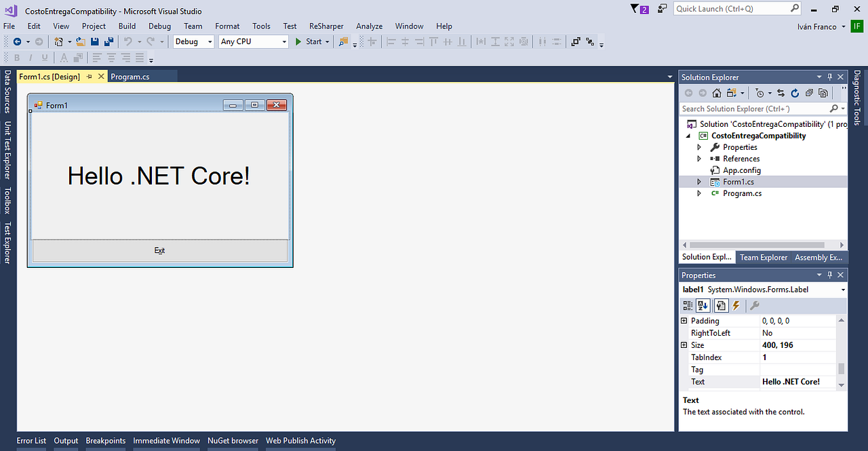868x451 pixels.
Task: Switch to the Program.cs tab
Action: click(x=130, y=76)
